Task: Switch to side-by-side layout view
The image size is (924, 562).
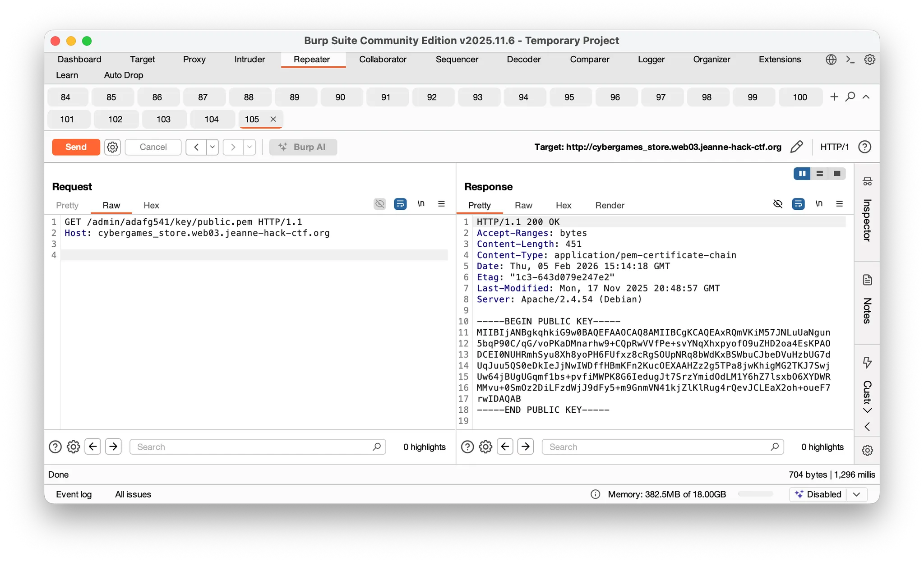Action: coord(802,174)
